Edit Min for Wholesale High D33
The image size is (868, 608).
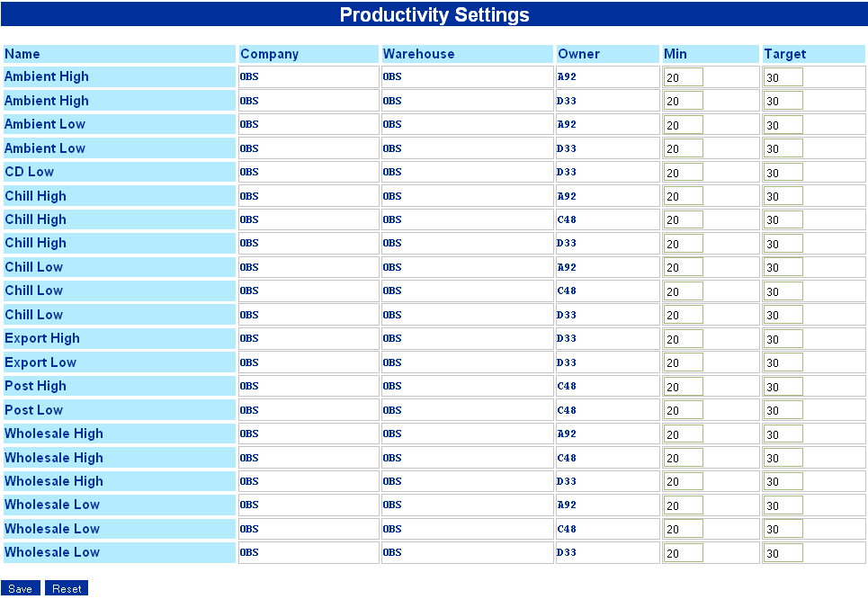[683, 482]
